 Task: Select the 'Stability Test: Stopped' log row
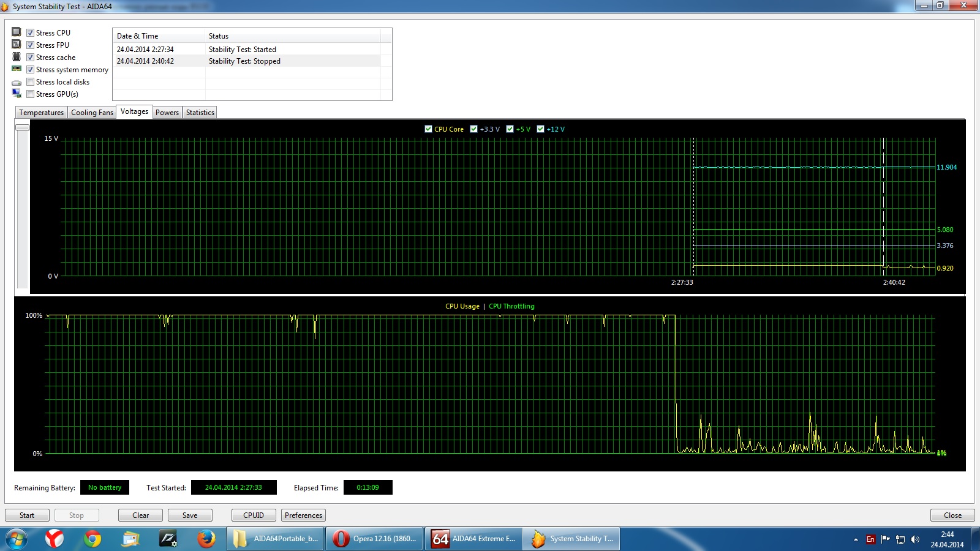[247, 61]
